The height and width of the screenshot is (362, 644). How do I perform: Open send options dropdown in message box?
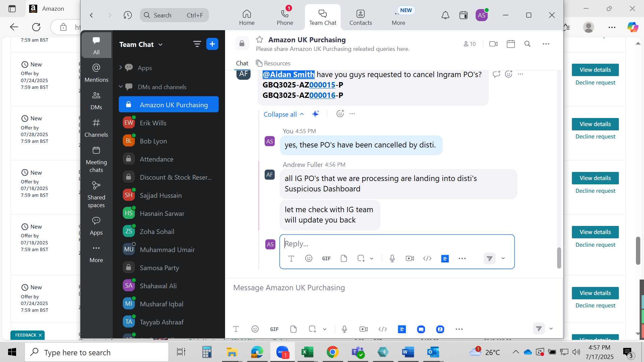551,329
